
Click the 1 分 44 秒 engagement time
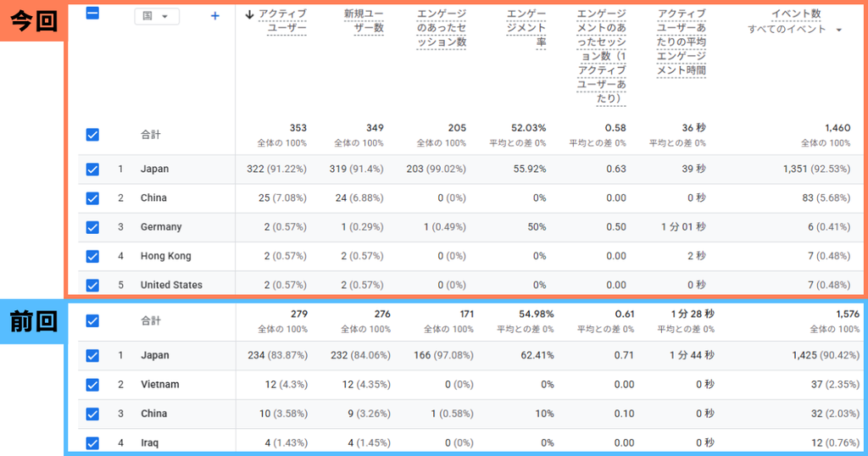tap(692, 355)
